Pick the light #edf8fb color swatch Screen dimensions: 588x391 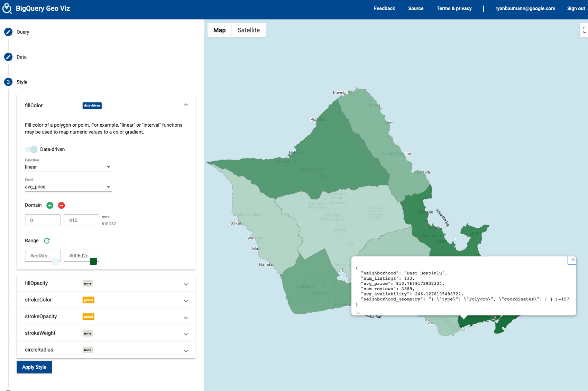tap(55, 261)
